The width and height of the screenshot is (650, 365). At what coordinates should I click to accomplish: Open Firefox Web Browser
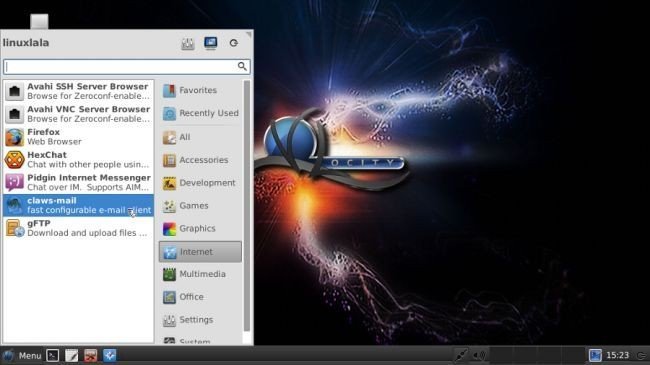coord(78,137)
